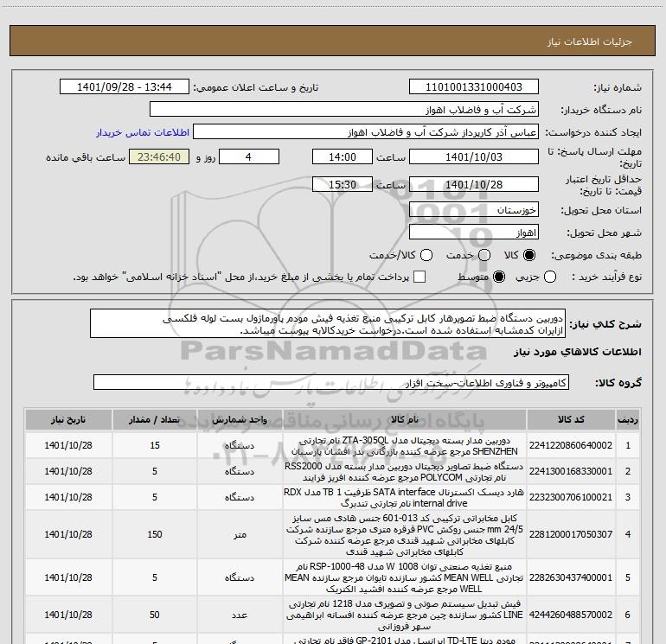Click the validity time field 15:30
The image size is (666, 644).
point(343,184)
